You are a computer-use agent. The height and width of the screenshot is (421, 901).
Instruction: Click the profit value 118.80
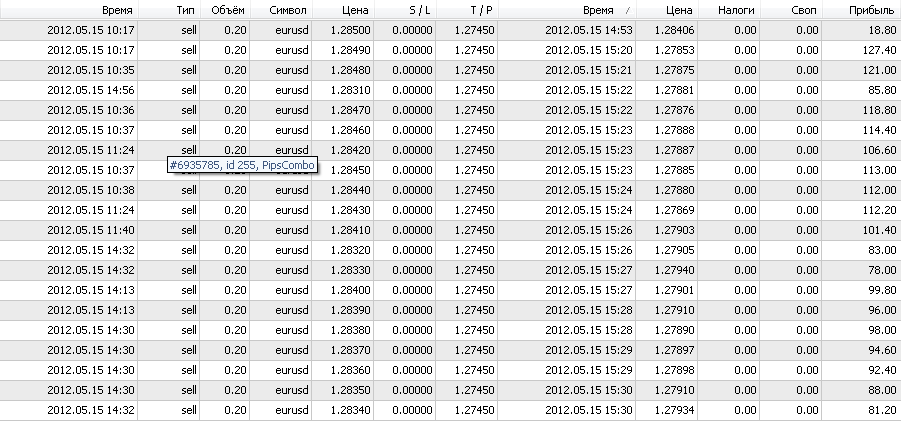point(880,110)
